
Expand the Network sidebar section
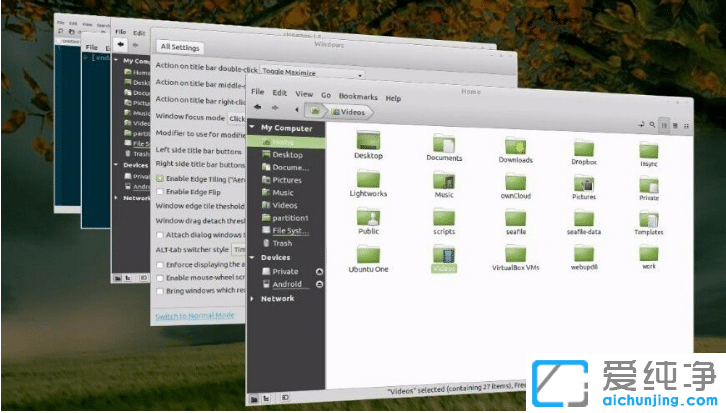(x=254, y=298)
